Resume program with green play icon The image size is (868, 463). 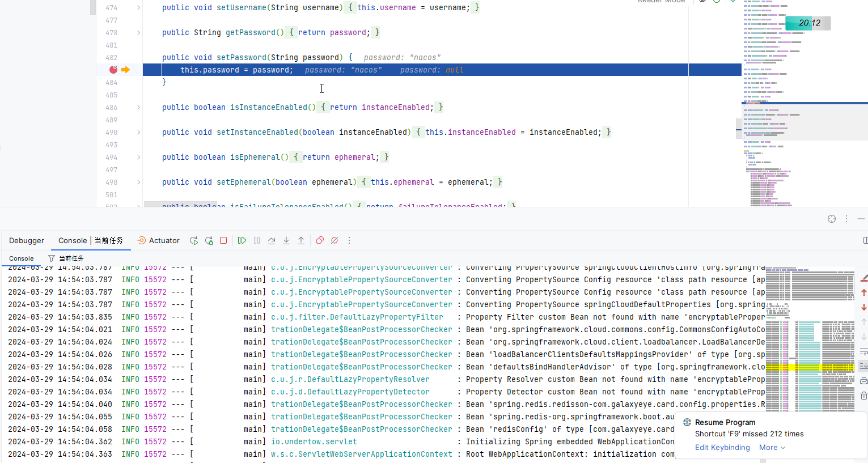[x=242, y=240]
